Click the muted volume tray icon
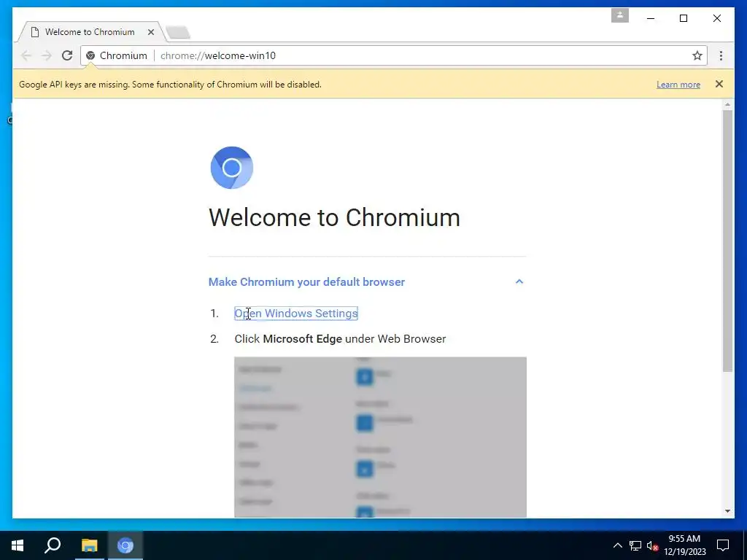The height and width of the screenshot is (560, 747). point(652,545)
